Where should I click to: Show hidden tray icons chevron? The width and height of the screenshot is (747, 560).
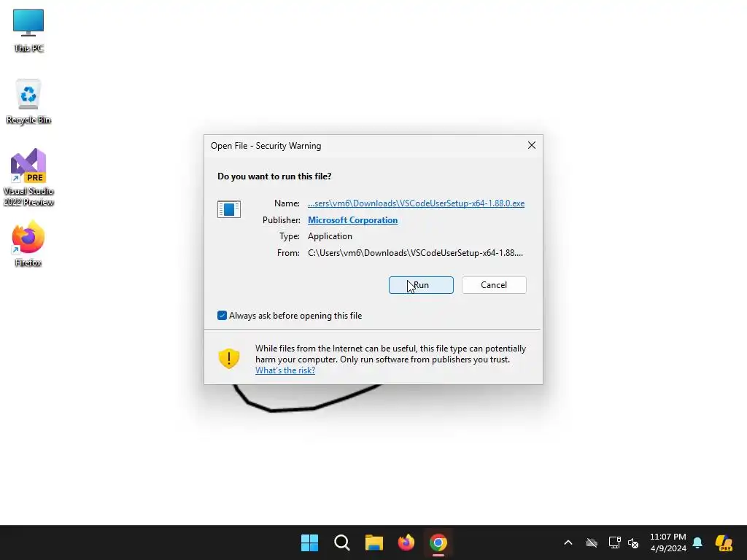coord(568,542)
